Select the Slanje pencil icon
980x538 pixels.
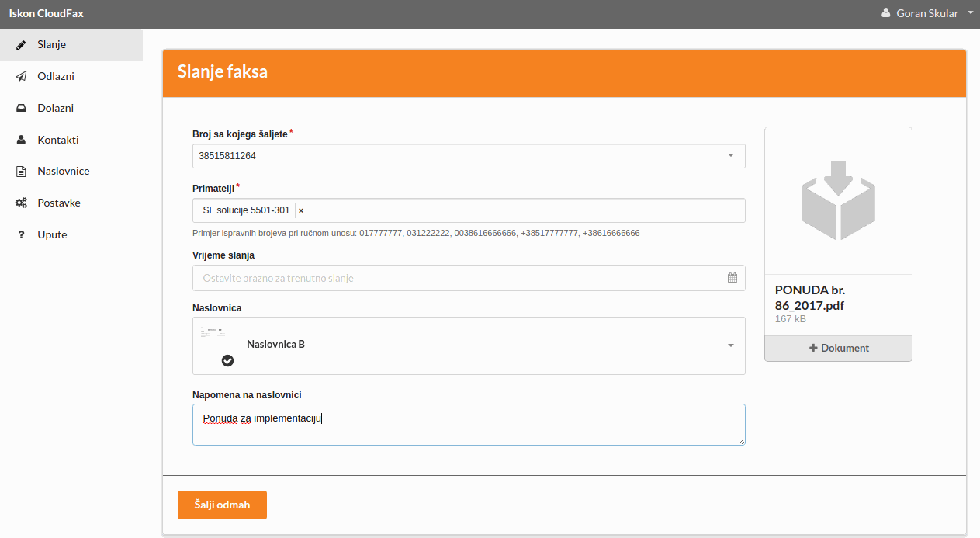pyautogui.click(x=21, y=44)
